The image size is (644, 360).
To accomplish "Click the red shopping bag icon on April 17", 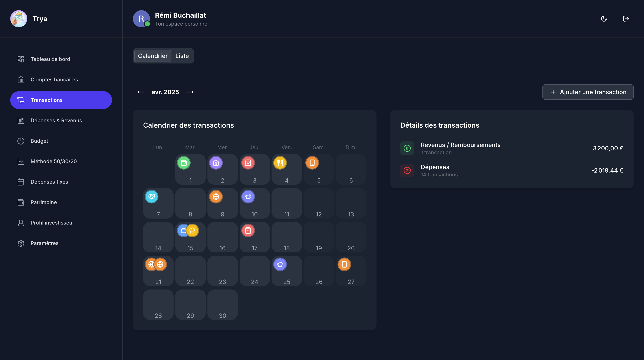I will pyautogui.click(x=248, y=230).
